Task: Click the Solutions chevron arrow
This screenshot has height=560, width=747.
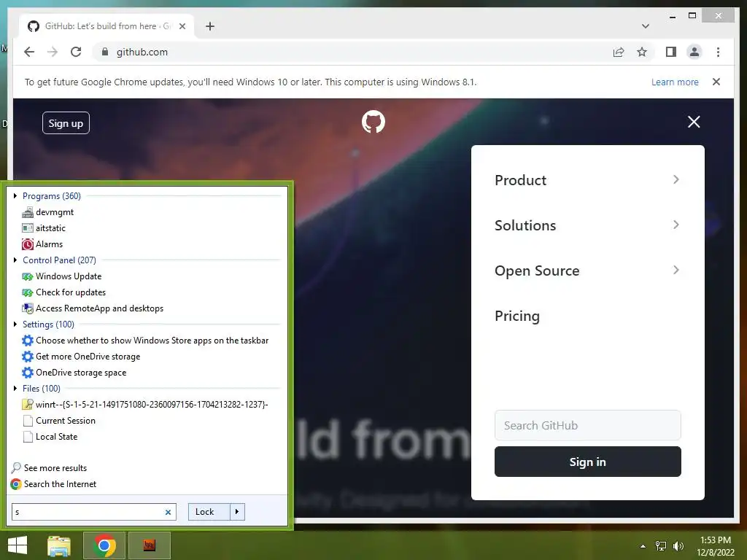Action: click(x=676, y=225)
